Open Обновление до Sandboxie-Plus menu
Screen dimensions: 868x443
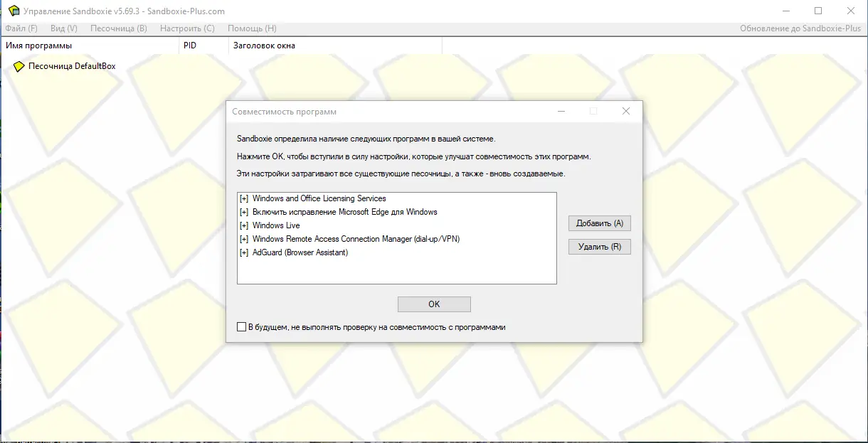coord(800,28)
